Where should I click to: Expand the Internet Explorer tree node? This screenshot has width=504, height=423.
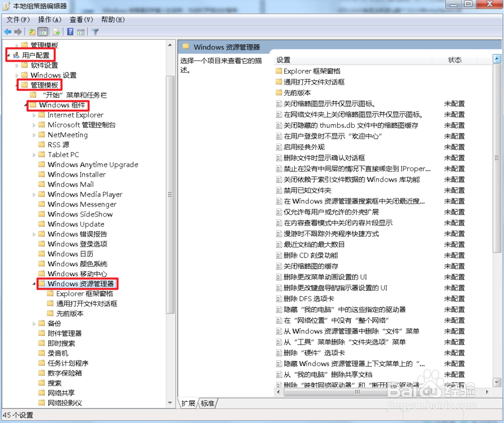[x=34, y=115]
